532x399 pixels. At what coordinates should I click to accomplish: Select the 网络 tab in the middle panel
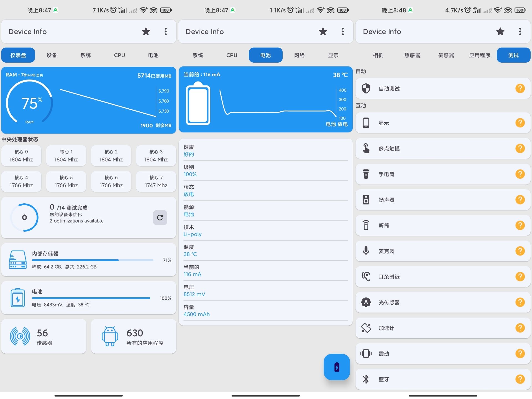[299, 55]
